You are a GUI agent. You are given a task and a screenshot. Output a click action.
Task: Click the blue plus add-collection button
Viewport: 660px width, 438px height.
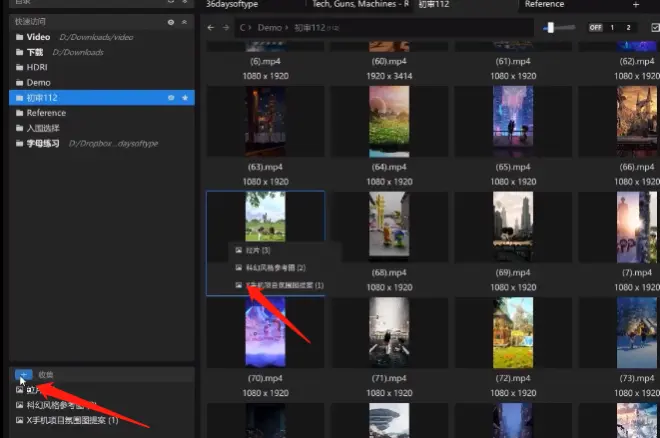point(23,374)
